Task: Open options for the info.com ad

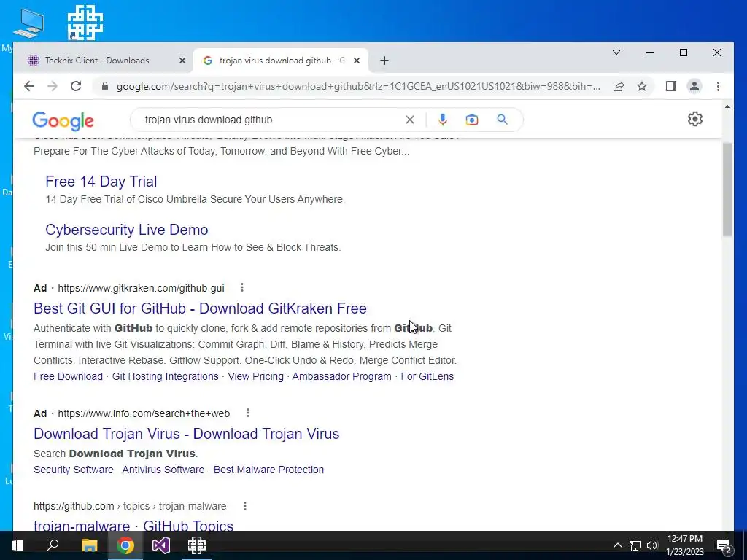Action: (x=248, y=413)
